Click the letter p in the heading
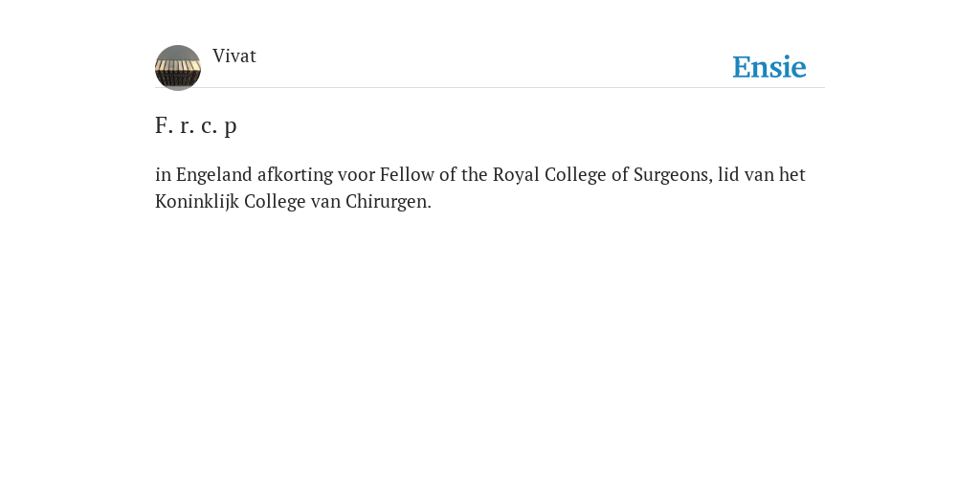This screenshot has height=490, width=980. coord(231,127)
